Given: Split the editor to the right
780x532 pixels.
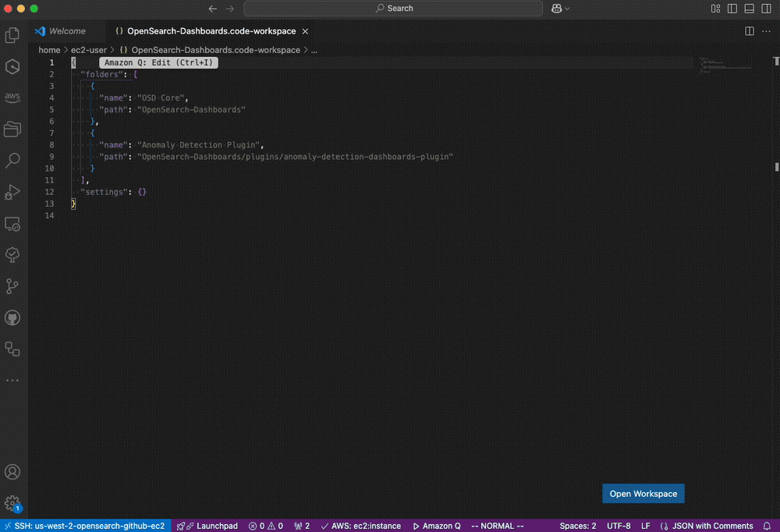Looking at the screenshot, I should [x=750, y=31].
